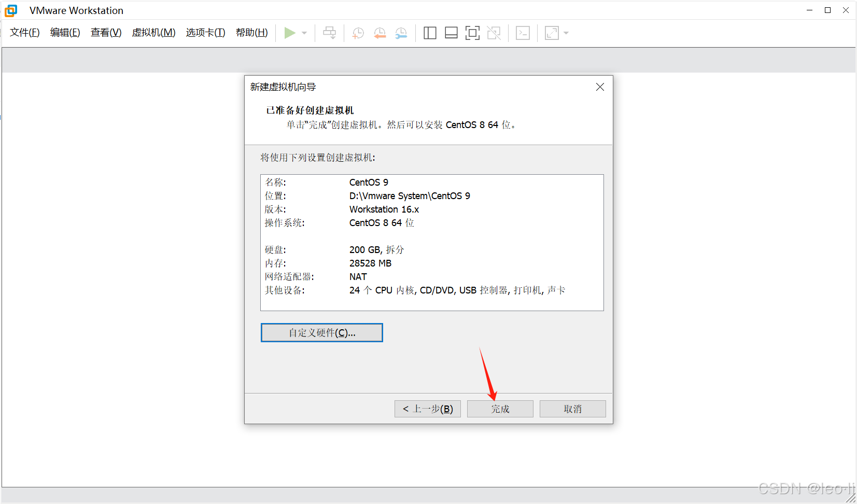The image size is (857, 504).
Task: Open the console view icon
Action: click(x=523, y=33)
